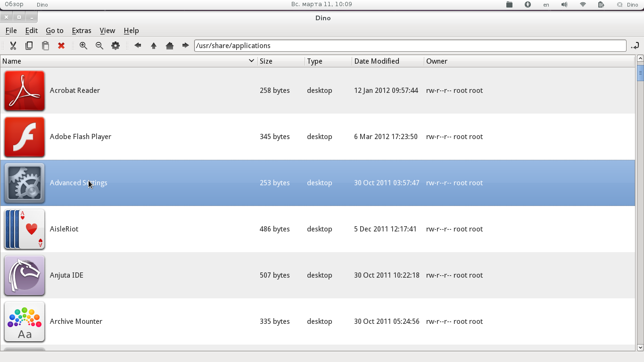644x362 pixels.
Task: Click the 30 Oct 2011 05:24:56 date
Action: pos(387,321)
